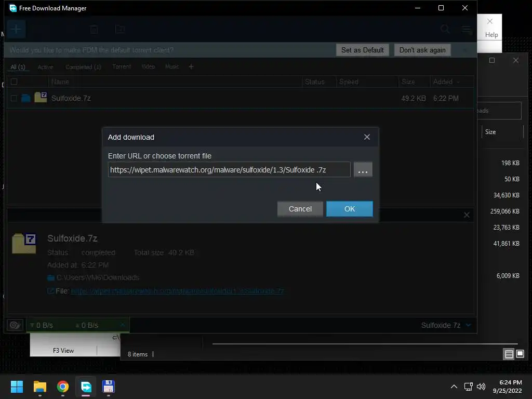Click the move to folder toolbar icon

click(x=120, y=29)
